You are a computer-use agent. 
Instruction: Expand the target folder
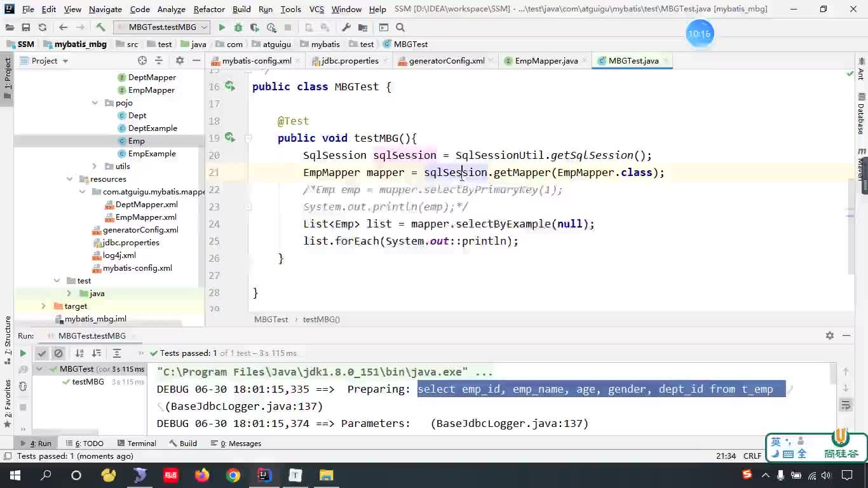point(44,306)
